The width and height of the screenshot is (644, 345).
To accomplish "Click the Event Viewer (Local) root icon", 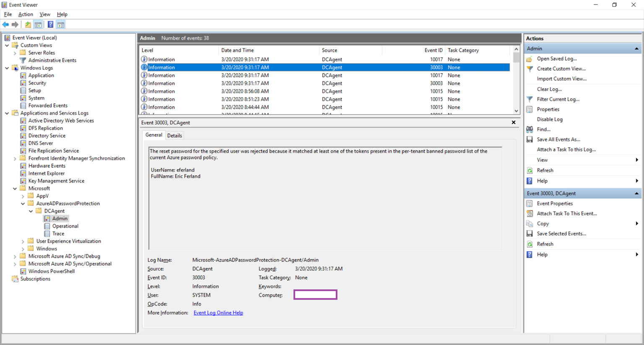I will 7,38.
